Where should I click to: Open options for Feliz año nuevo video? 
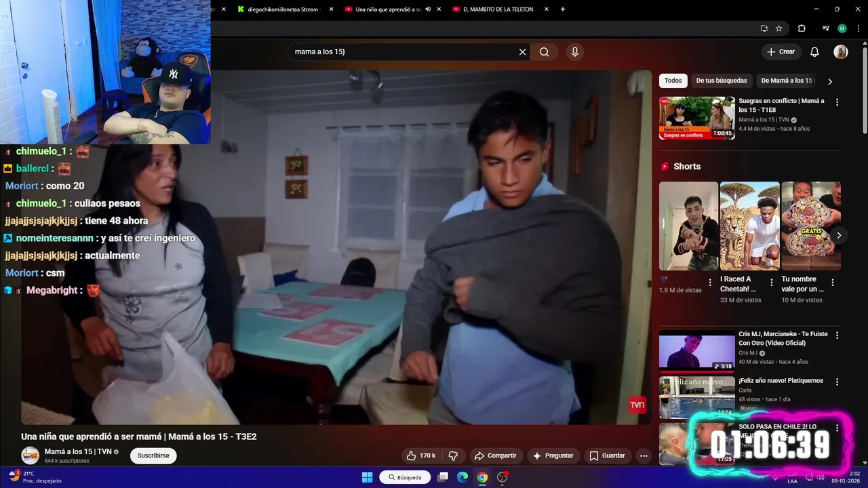point(837,382)
